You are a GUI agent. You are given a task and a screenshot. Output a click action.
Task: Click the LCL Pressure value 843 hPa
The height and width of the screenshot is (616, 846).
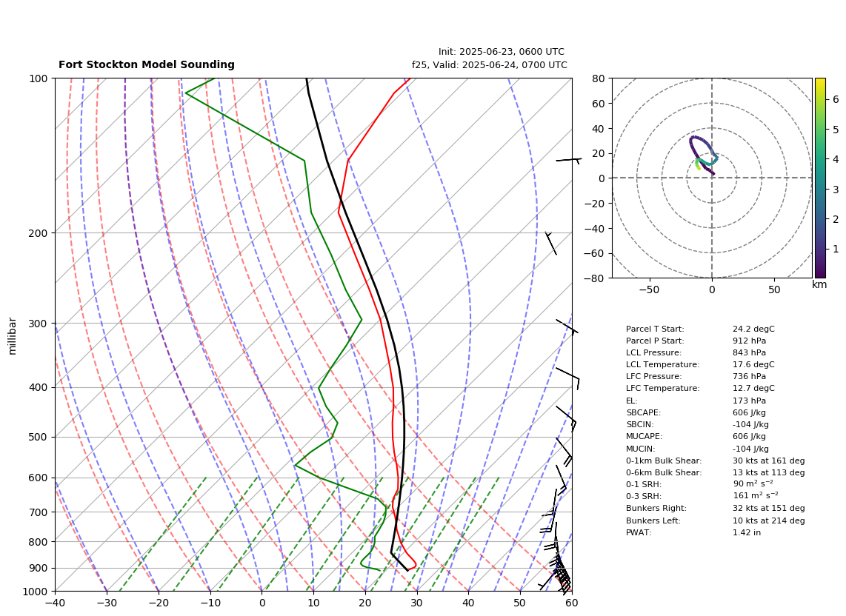point(749,352)
